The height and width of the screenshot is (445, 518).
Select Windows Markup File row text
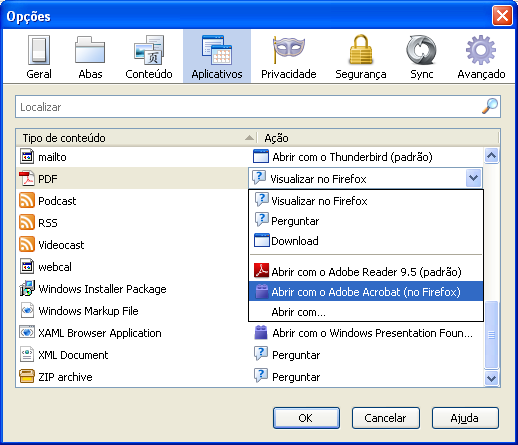coord(88,311)
